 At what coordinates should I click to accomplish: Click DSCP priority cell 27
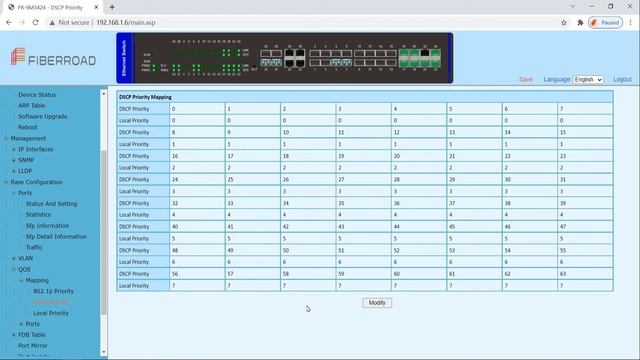[363, 179]
